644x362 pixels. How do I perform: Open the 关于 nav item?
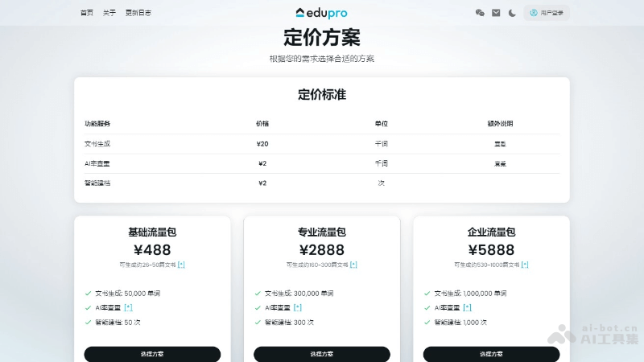[x=109, y=13]
